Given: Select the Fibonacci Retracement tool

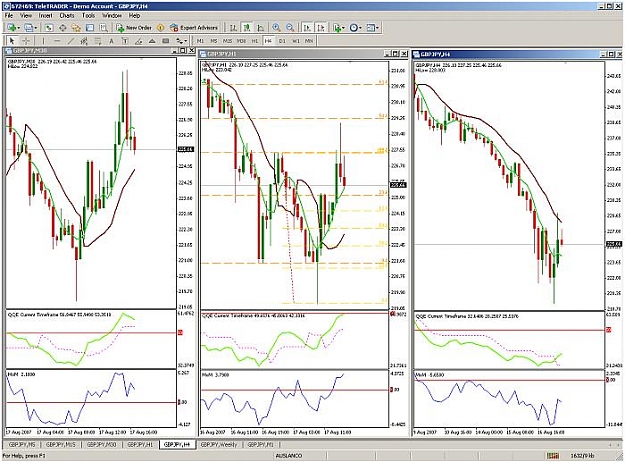Looking at the screenshot, I should point(98,41).
